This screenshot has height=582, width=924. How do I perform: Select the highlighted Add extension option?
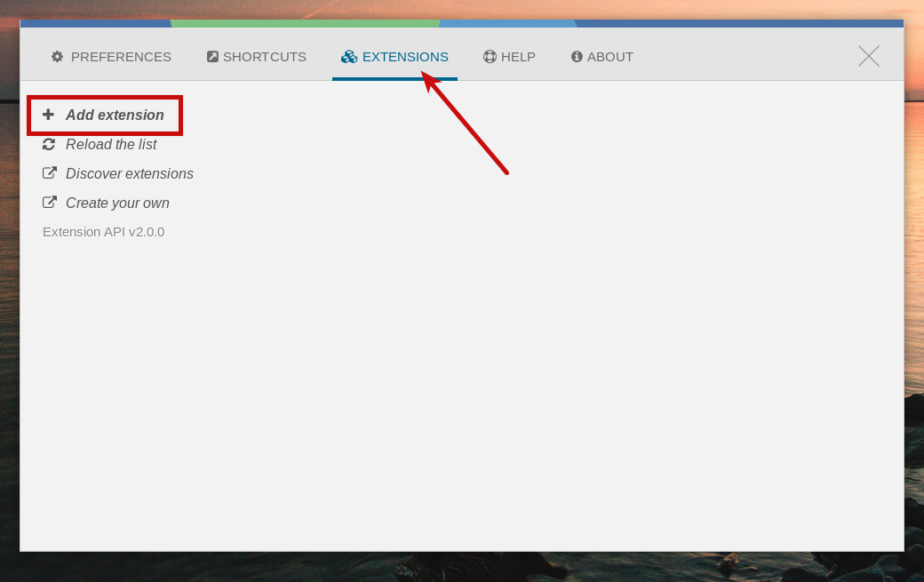pos(114,115)
